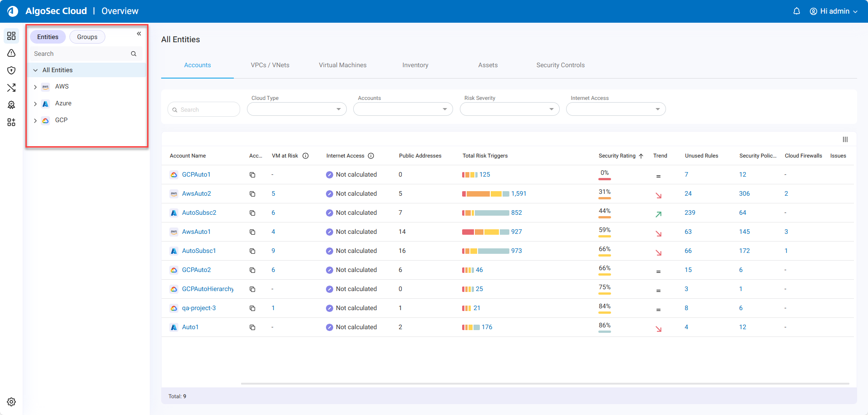
Task: Open the AwsAuto2 account link
Action: point(196,193)
